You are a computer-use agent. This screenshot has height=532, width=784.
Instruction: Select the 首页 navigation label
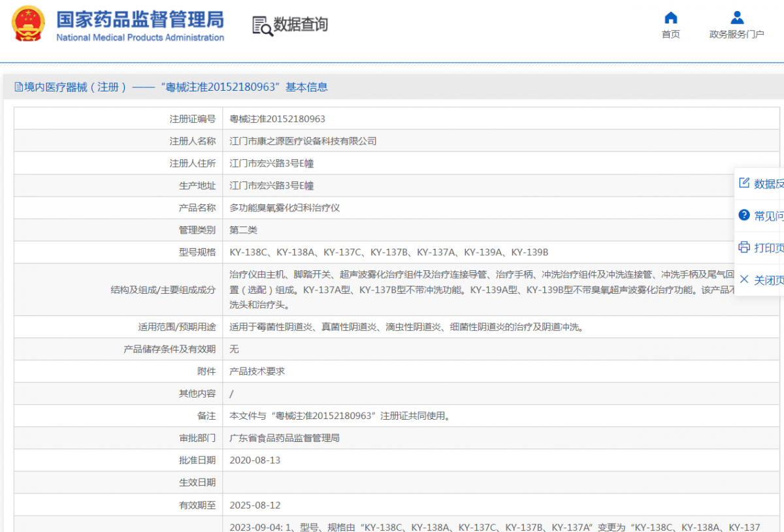671,35
